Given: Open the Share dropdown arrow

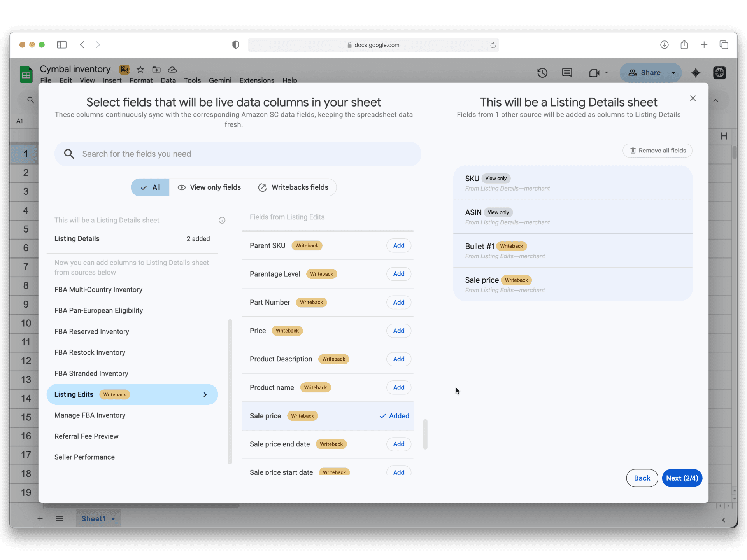Looking at the screenshot, I should [x=673, y=73].
